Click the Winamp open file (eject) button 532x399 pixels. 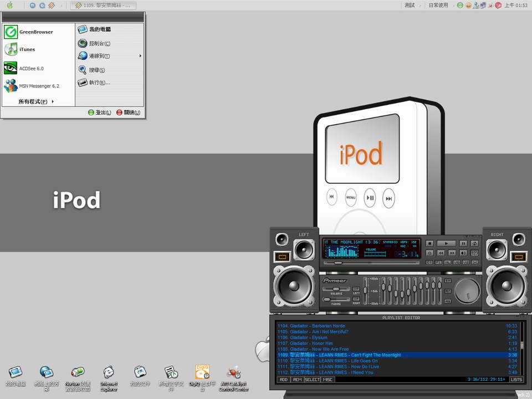click(x=429, y=253)
